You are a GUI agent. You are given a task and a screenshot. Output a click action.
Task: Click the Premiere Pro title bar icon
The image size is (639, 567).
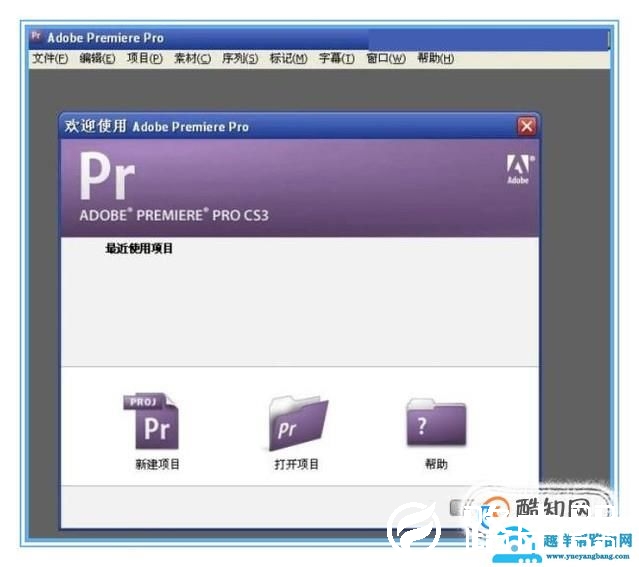pos(36,36)
